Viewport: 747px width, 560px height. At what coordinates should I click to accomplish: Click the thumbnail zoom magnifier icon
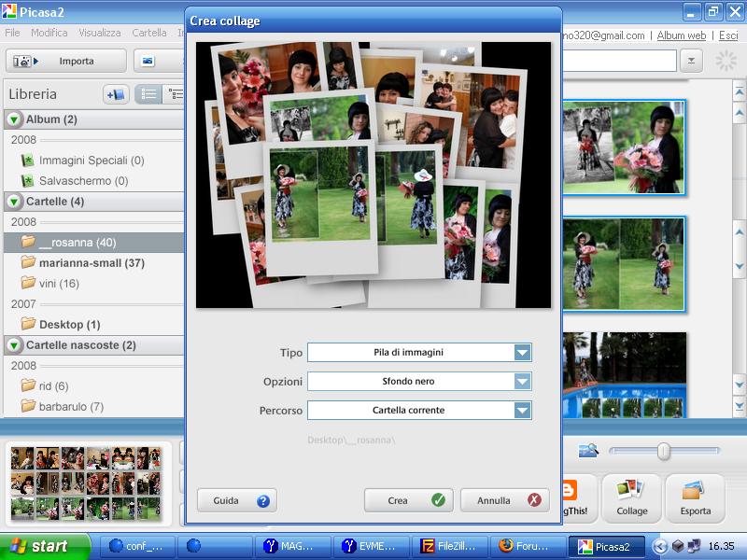(x=588, y=450)
